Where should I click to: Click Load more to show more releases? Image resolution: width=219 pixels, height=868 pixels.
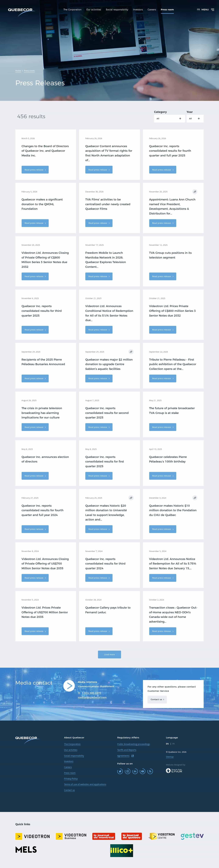point(109,654)
